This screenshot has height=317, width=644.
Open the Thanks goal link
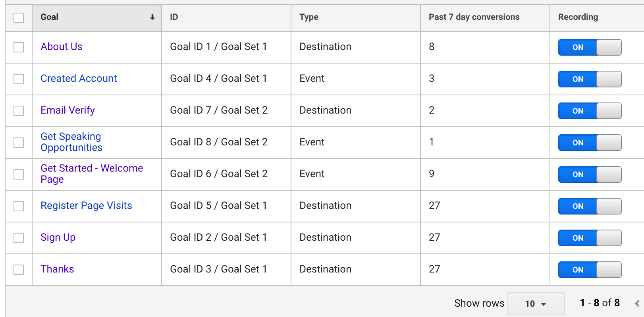pos(57,269)
